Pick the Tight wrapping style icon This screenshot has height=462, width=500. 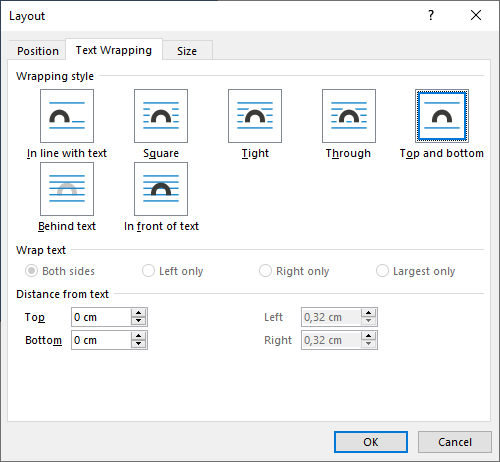pyautogui.click(x=255, y=116)
